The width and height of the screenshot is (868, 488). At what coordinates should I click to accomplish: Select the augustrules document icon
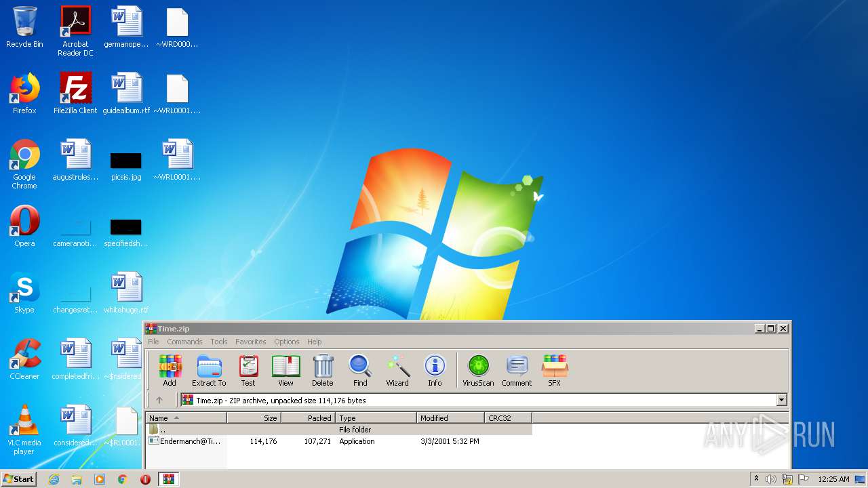click(75, 160)
